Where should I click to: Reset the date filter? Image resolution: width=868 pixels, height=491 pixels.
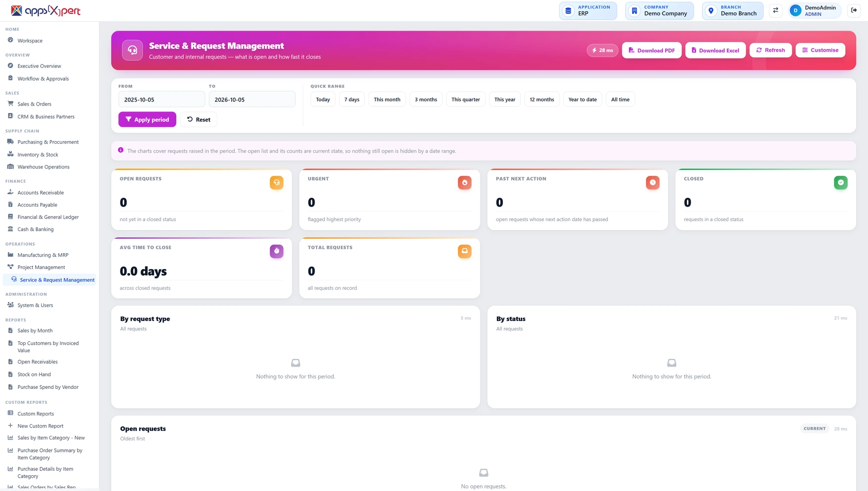click(x=199, y=119)
